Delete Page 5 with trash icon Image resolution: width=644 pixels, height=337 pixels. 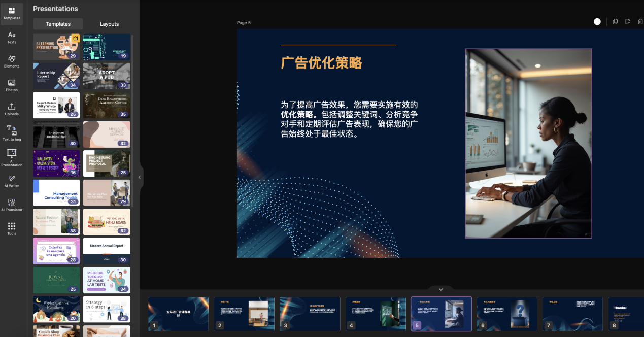point(640,22)
